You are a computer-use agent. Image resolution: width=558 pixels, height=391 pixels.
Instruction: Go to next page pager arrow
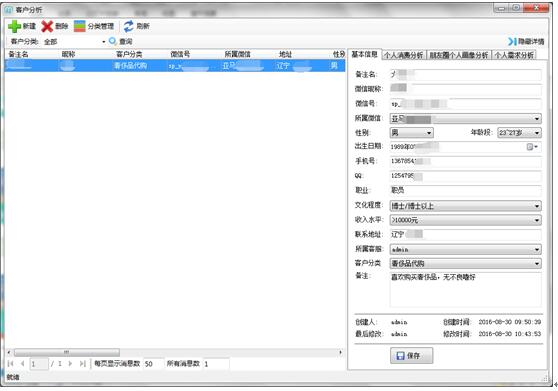pos(70,364)
